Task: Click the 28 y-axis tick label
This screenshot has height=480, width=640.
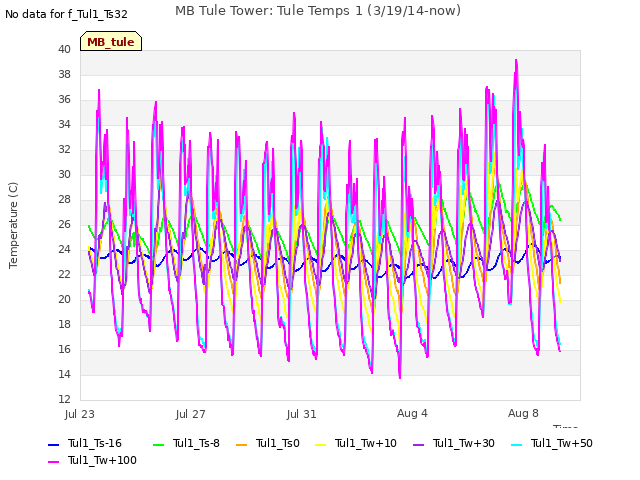Action: (64, 199)
